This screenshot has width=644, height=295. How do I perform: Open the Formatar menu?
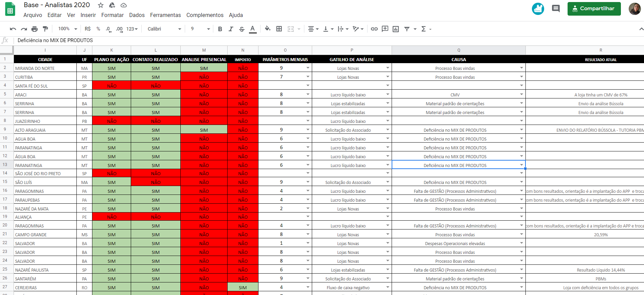(x=112, y=15)
